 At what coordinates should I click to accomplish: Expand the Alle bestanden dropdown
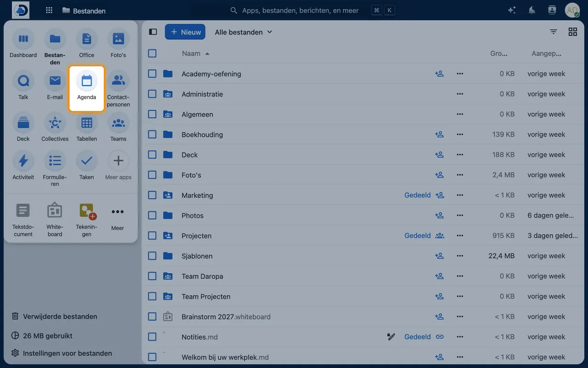coord(243,32)
